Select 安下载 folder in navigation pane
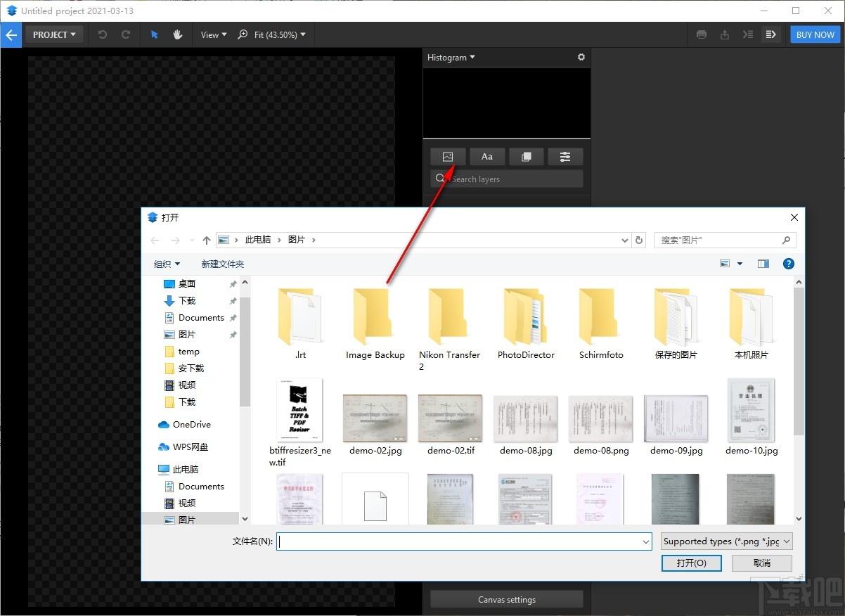845x616 pixels. point(191,368)
